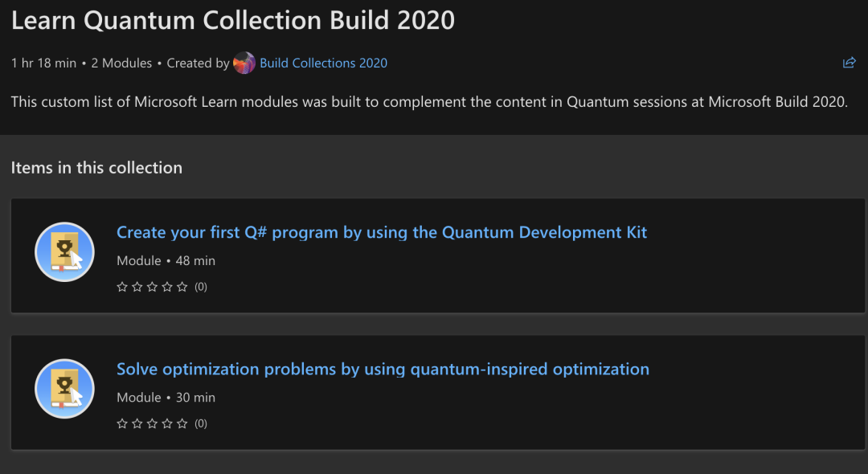
Task: Rate the Q# module one star
Action: [122, 287]
